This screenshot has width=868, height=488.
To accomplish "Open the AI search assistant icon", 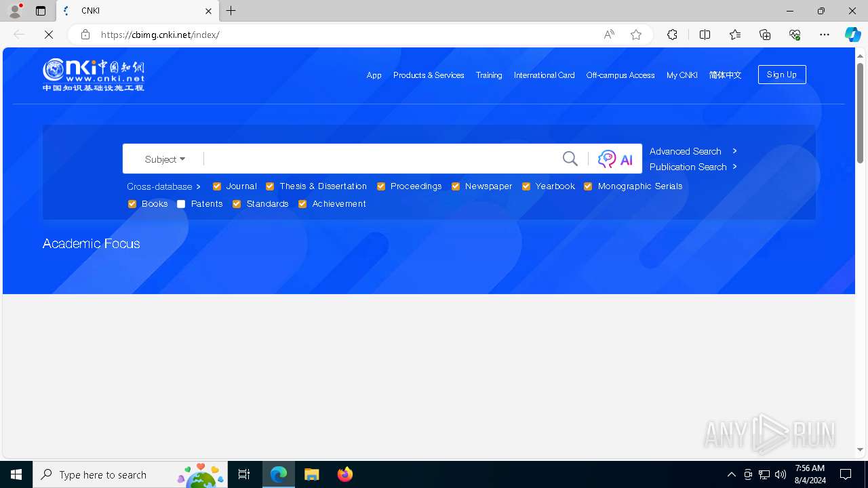I will [615, 159].
